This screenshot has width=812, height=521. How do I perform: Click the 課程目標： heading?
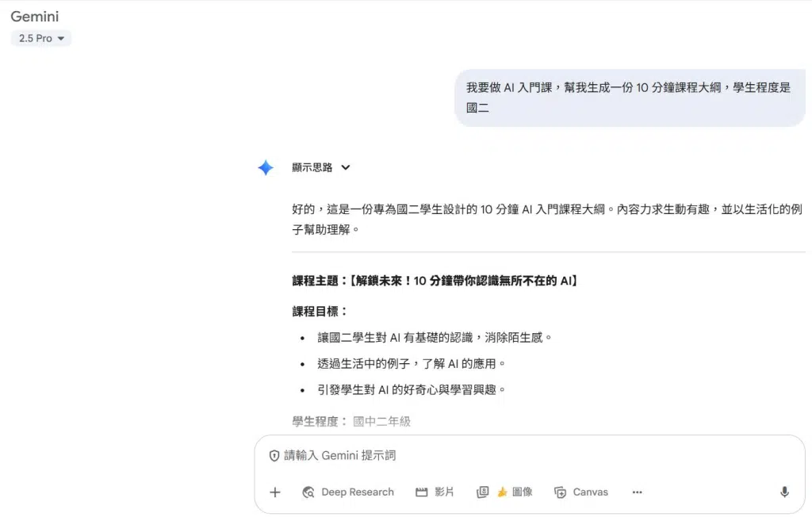pyautogui.click(x=320, y=312)
